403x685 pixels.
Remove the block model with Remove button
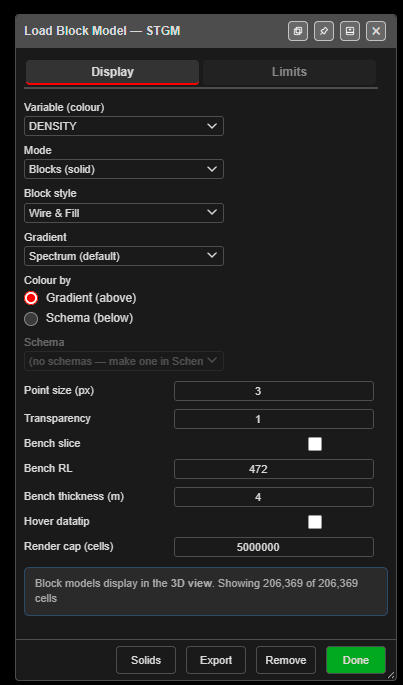(286, 660)
